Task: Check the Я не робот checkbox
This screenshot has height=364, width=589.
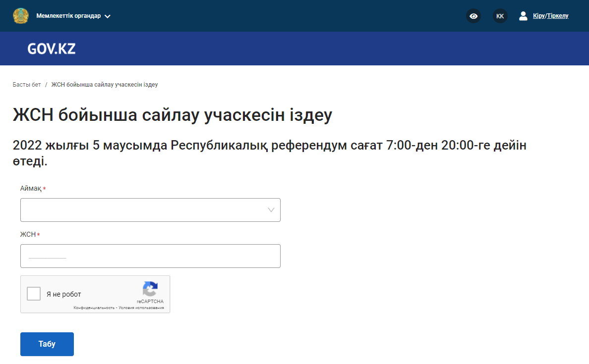Action: pyautogui.click(x=34, y=294)
